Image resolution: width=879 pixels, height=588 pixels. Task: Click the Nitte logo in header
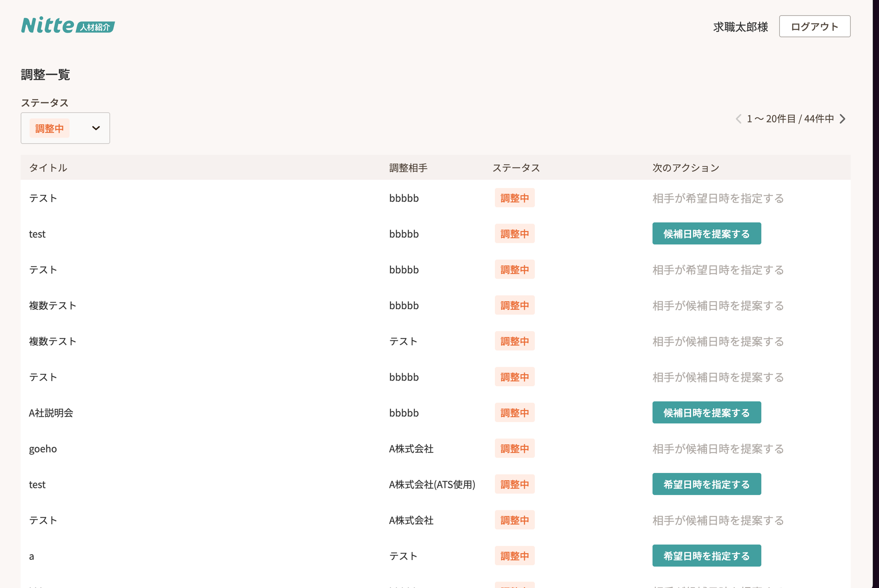click(x=67, y=25)
